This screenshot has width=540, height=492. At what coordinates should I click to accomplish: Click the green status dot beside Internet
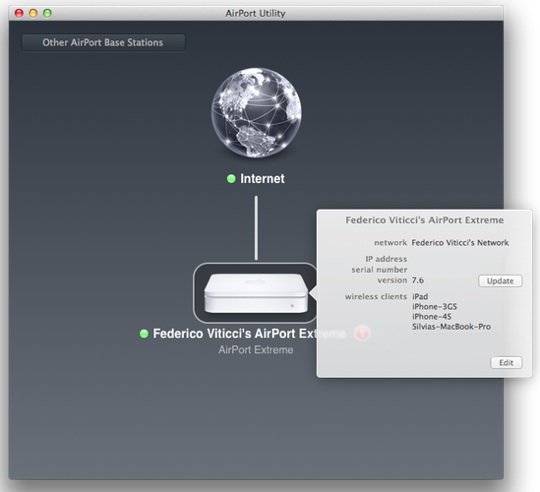[231, 179]
